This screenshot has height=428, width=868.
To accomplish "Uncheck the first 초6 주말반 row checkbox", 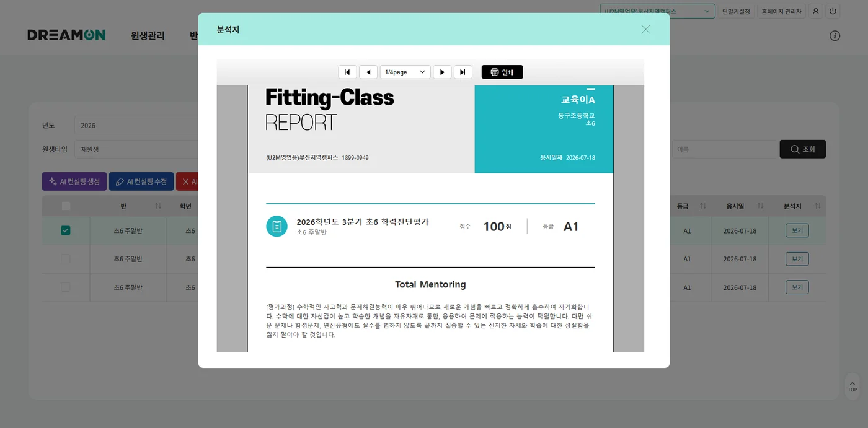I will click(66, 230).
